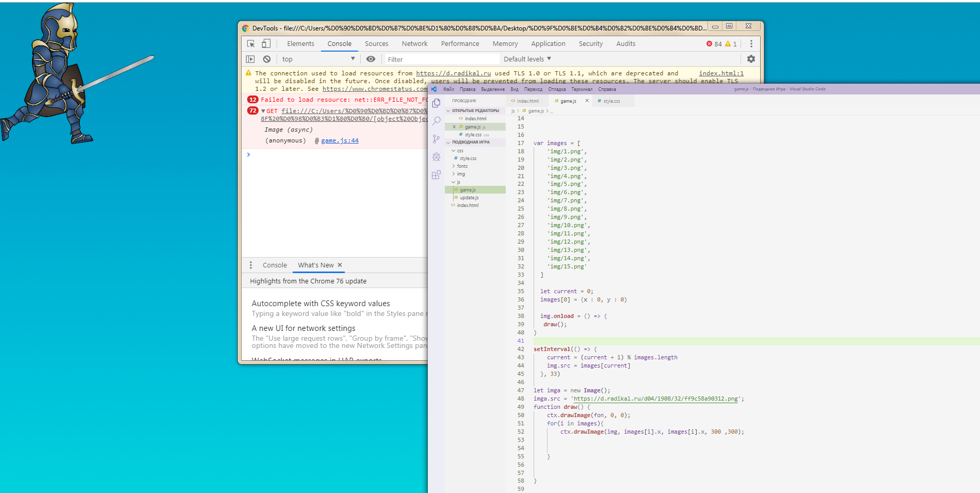Click the red 84 errors counter icon
Viewport: 980px width, 493px height.
tap(709, 44)
